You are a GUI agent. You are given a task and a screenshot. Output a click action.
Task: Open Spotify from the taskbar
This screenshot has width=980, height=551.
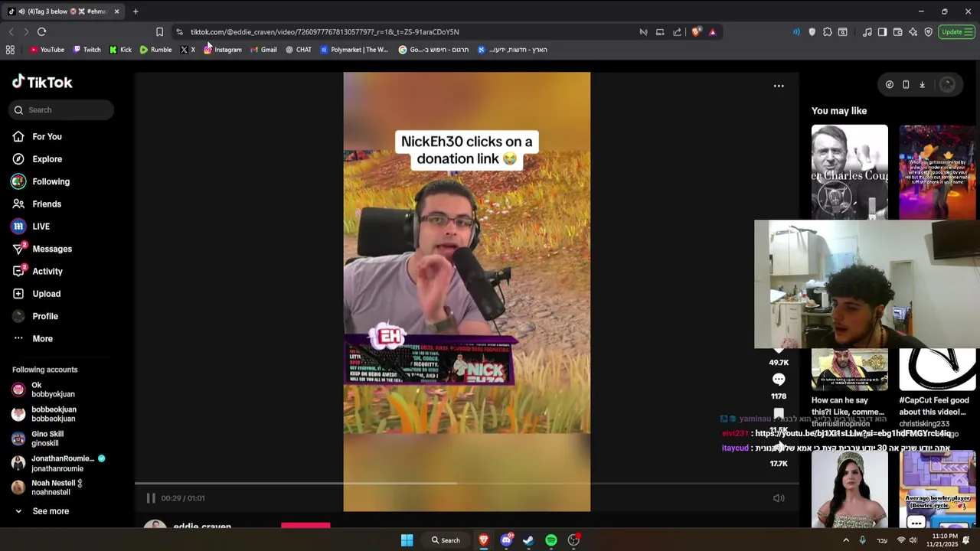(x=550, y=540)
